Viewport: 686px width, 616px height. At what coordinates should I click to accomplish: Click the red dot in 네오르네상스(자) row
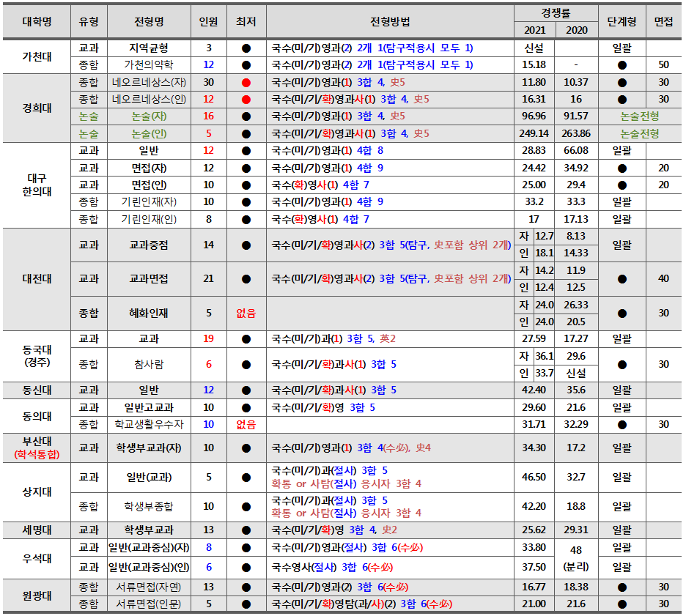246,83
